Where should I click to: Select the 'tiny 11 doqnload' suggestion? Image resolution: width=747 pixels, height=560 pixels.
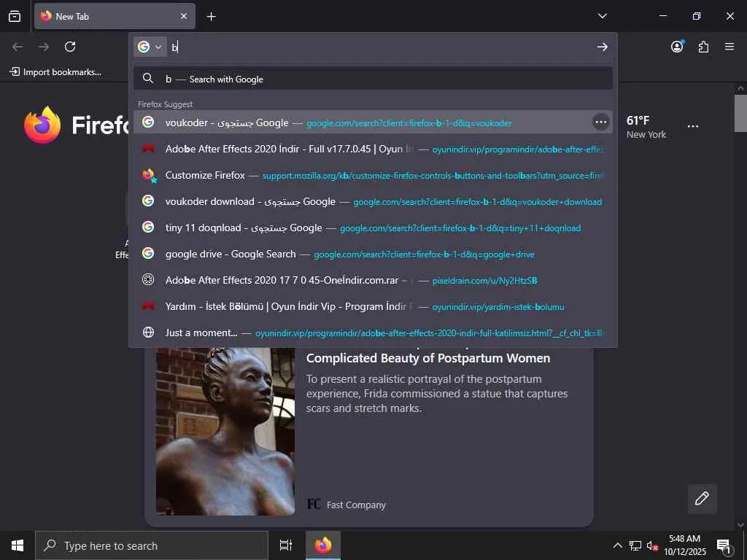[x=373, y=227]
